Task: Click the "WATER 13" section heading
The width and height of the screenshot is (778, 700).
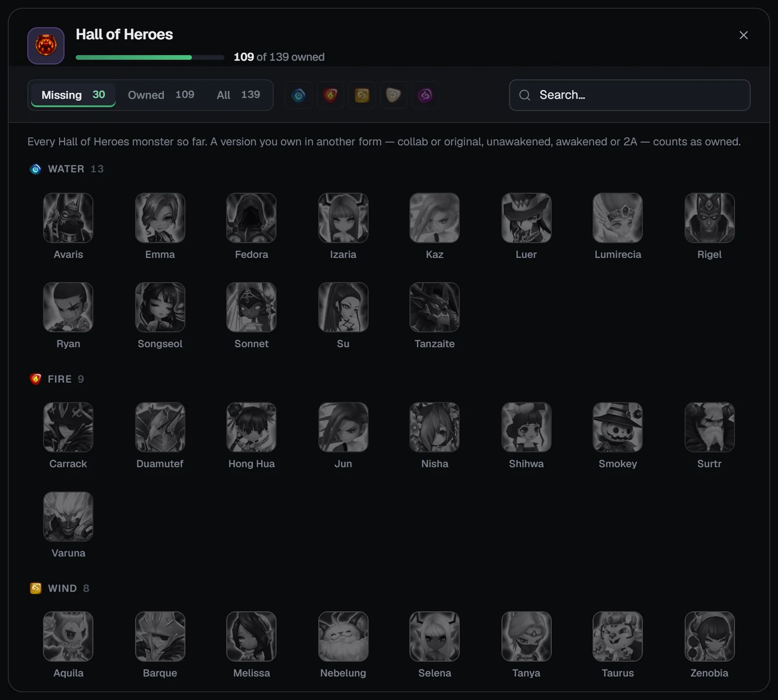Action: pyautogui.click(x=67, y=169)
